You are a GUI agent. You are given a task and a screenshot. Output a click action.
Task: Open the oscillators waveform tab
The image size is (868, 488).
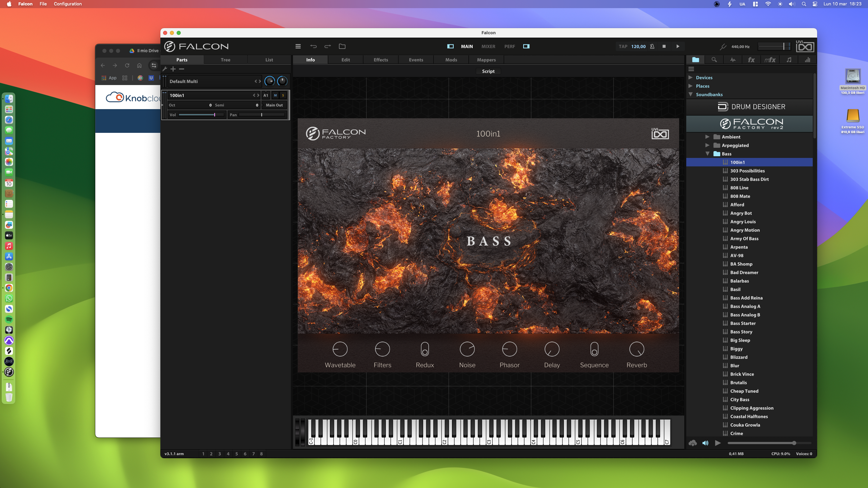coord(733,60)
